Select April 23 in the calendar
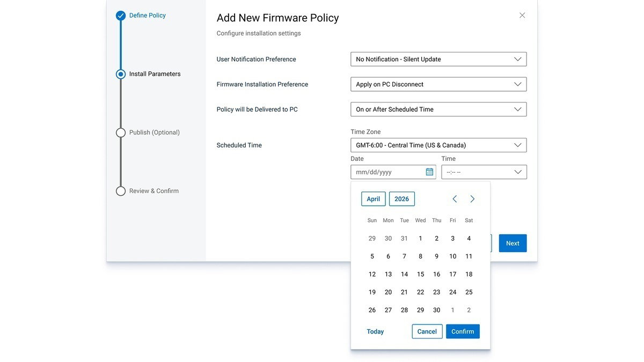Screen dimensions: 644x362 pyautogui.click(x=437, y=292)
